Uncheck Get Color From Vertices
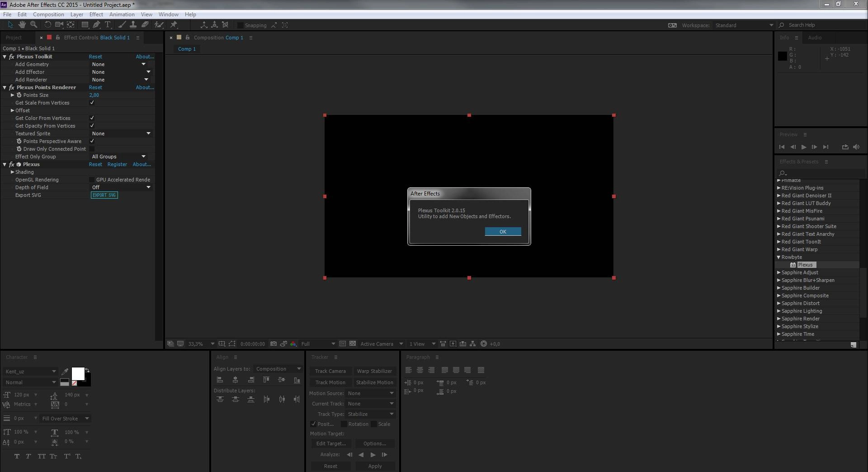This screenshot has height=472, width=868. click(92, 118)
